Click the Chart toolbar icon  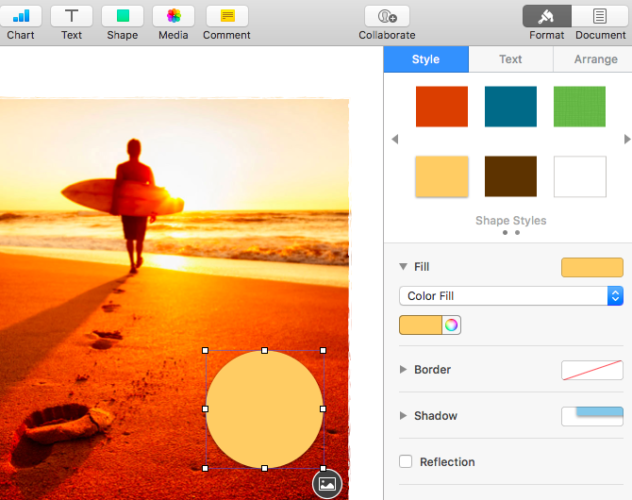point(20,16)
